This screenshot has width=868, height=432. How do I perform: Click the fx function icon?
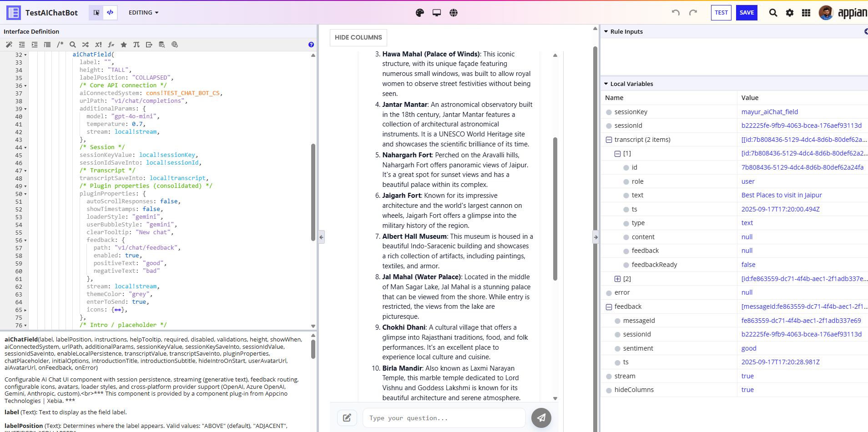coord(111,45)
